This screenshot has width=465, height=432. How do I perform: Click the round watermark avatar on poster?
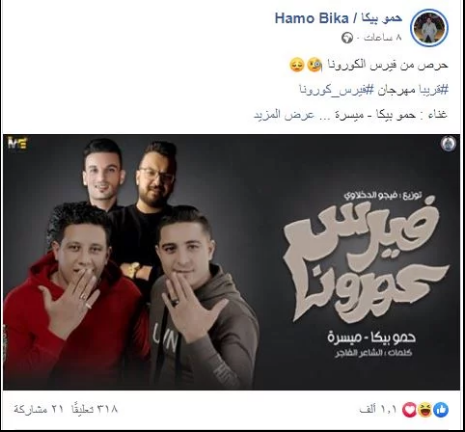coord(448,144)
